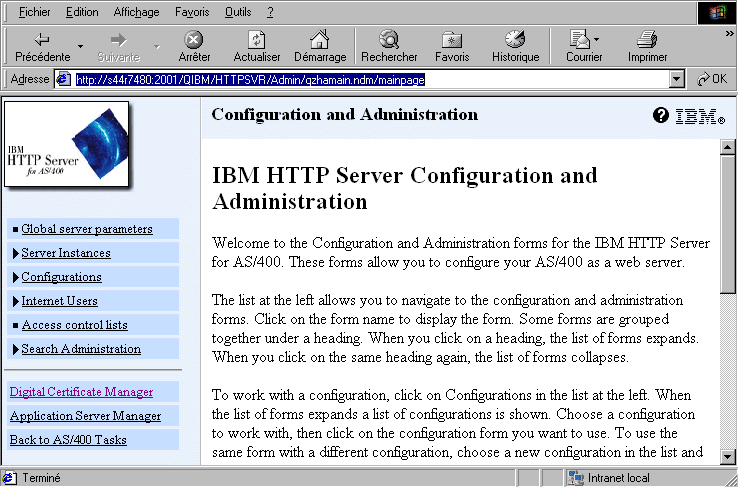Click the Configuration and Administration header title
738x487 pixels.
(345, 114)
